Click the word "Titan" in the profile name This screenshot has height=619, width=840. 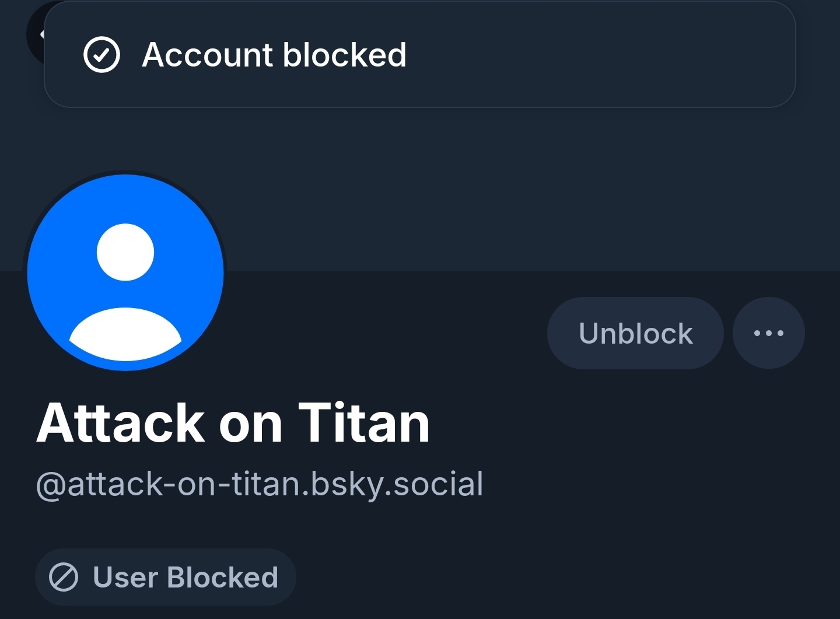tap(364, 423)
